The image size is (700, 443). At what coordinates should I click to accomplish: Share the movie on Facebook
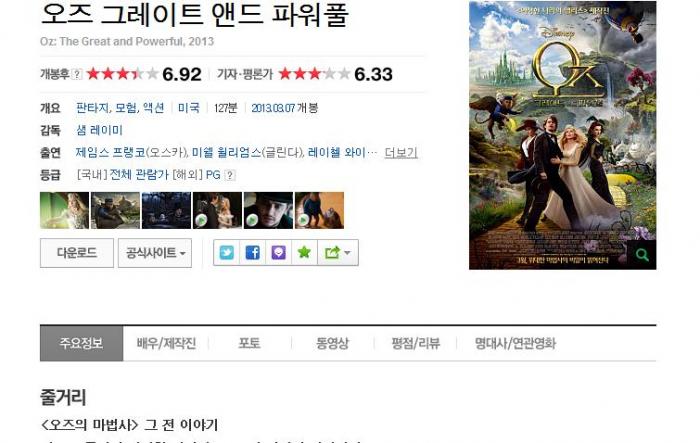click(x=252, y=253)
